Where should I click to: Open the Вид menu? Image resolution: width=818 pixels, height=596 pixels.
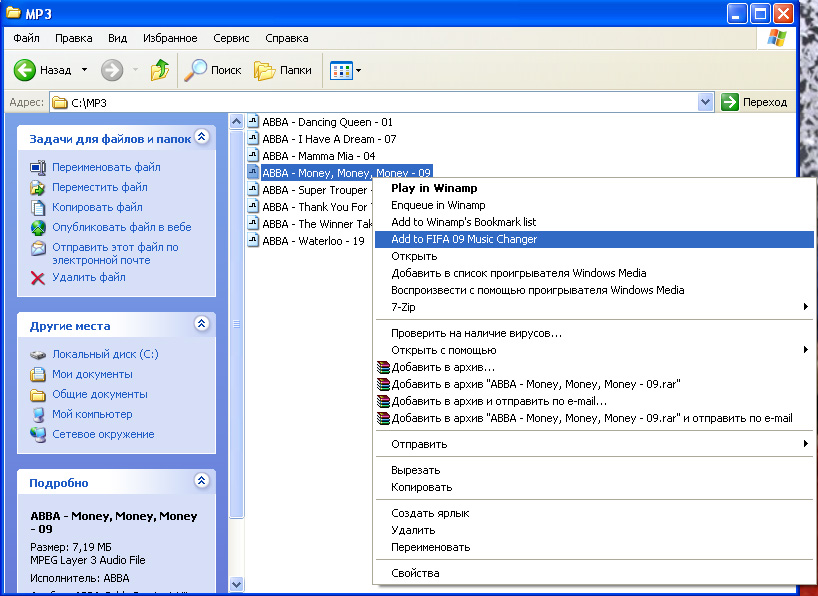[x=117, y=38]
